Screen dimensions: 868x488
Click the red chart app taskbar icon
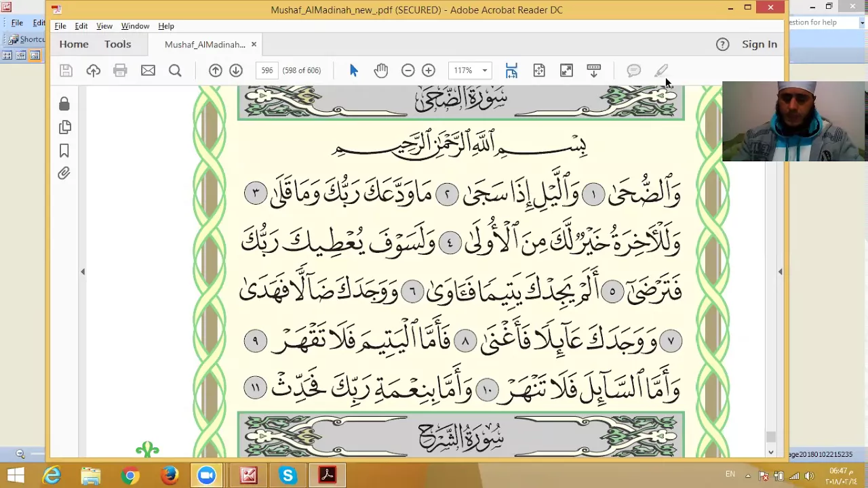pyautogui.click(x=248, y=476)
